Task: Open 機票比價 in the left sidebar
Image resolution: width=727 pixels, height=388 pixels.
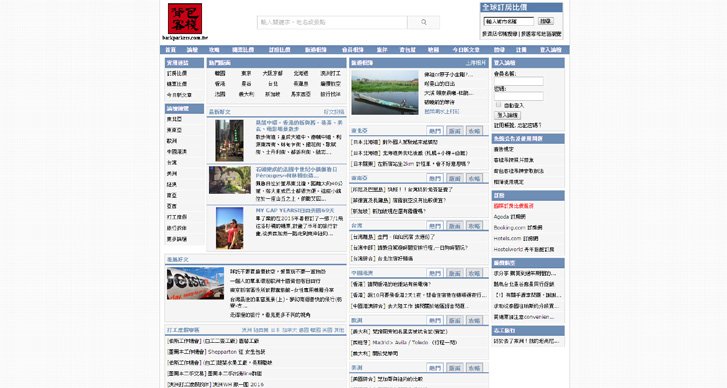Action: pyautogui.click(x=177, y=84)
